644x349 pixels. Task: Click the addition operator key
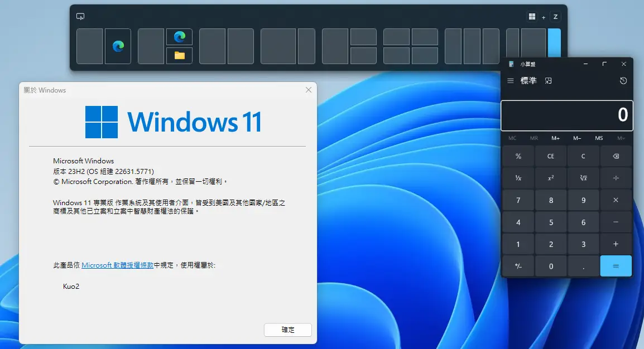616,244
